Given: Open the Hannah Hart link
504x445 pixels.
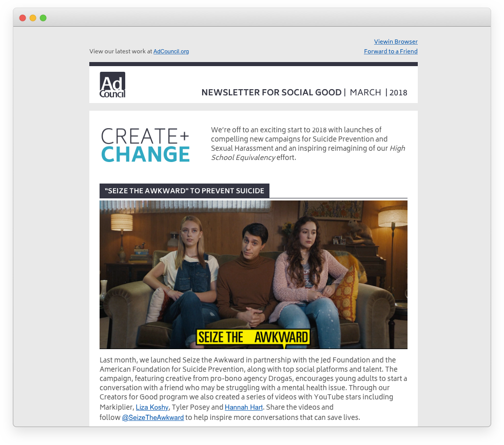Looking at the screenshot, I should pyautogui.click(x=244, y=407).
